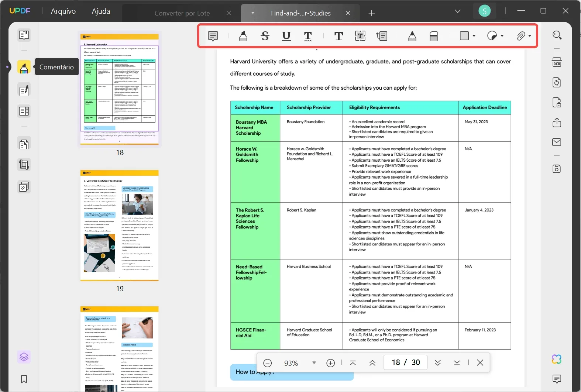Select the attachment paperclip tool
581x392 pixels.
(520, 36)
